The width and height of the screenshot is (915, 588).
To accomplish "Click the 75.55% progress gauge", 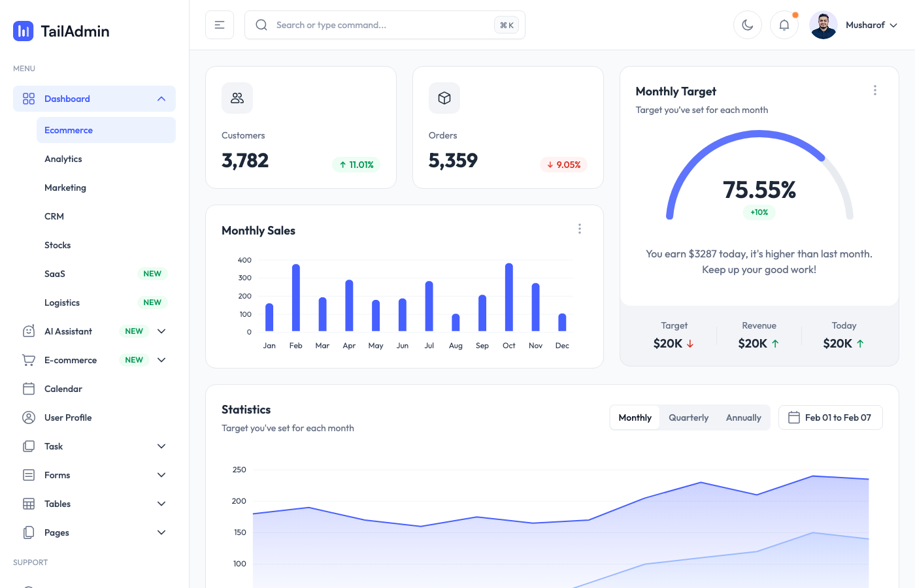I will [759, 189].
